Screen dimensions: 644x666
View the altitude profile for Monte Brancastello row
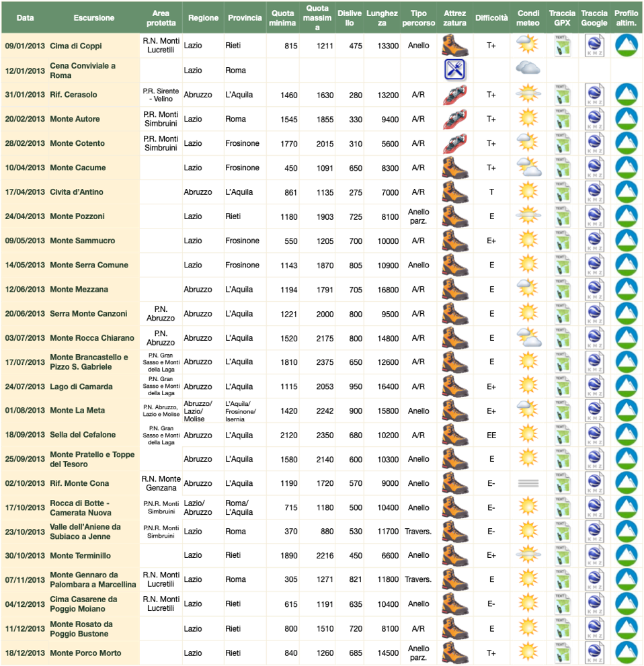(x=626, y=362)
